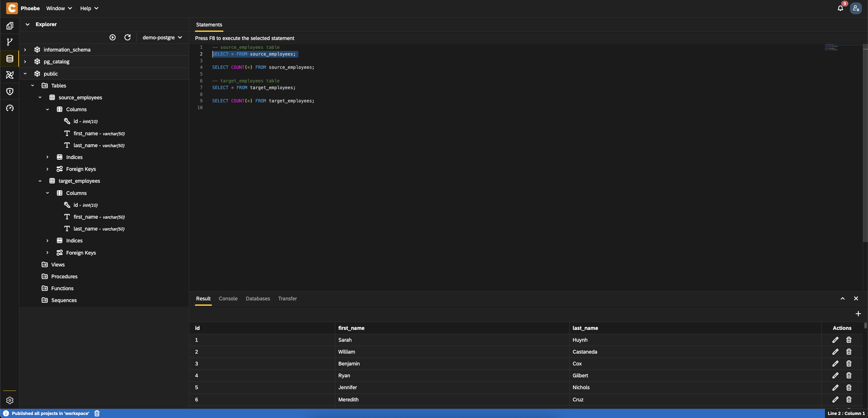Clear status message with trash icon
Viewport: 868px width, 418px height.
(x=97, y=413)
